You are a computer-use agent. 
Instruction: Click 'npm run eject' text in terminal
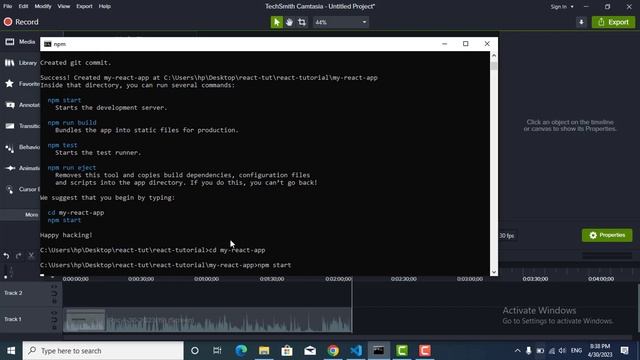pos(72,167)
